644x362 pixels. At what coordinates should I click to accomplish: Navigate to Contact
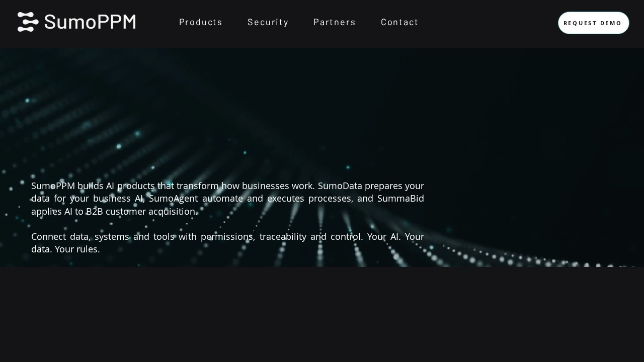pyautogui.click(x=399, y=22)
